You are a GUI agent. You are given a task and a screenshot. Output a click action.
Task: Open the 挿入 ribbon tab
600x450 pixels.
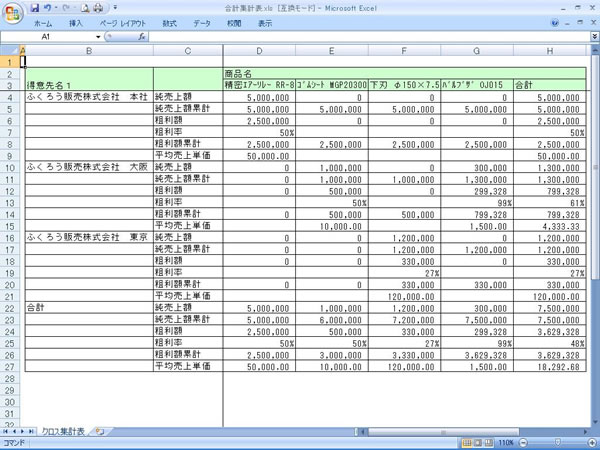tap(76, 23)
